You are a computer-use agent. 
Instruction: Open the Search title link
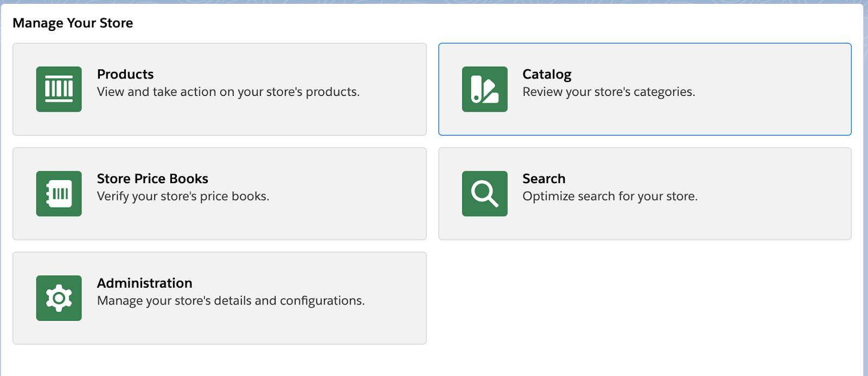pos(544,179)
